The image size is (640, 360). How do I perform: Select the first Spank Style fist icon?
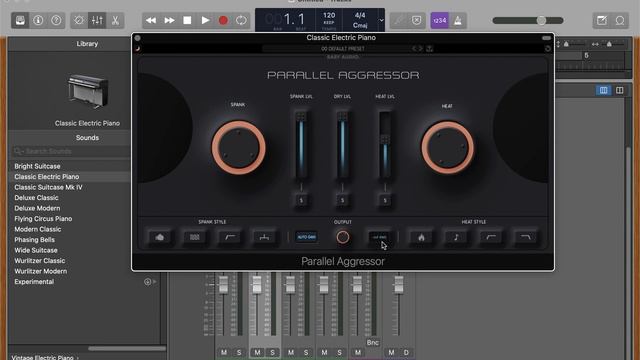point(160,237)
